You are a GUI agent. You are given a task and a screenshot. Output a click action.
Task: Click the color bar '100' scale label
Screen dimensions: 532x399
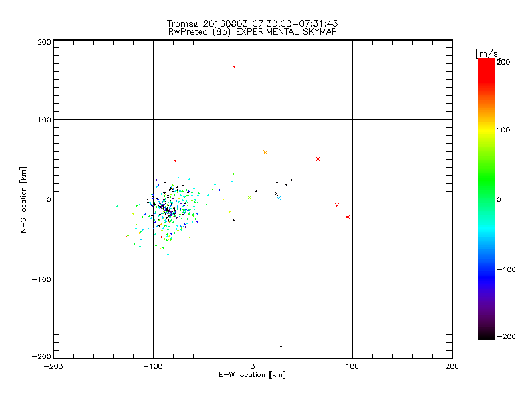point(503,130)
